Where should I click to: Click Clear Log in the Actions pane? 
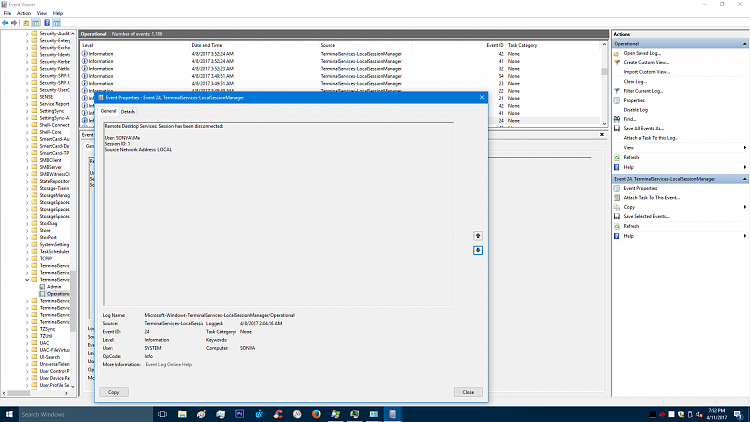(x=635, y=82)
